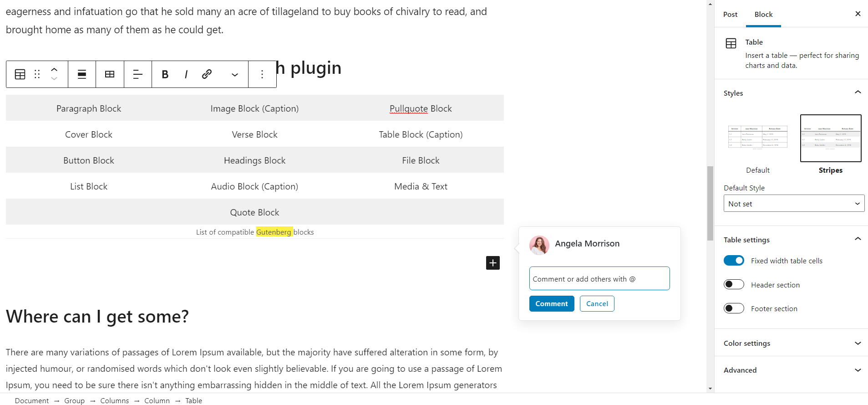Click the blue Comment button
Screen dimensions: 868x405
point(552,304)
